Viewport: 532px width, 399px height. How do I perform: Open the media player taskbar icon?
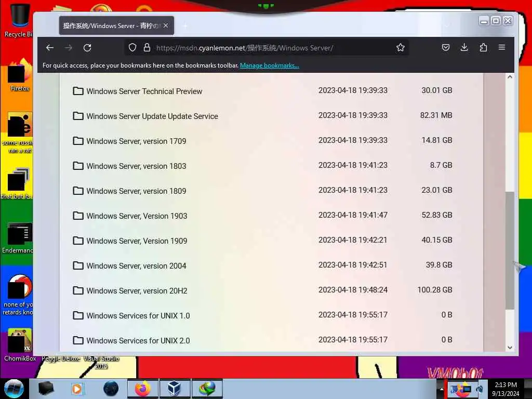77,389
